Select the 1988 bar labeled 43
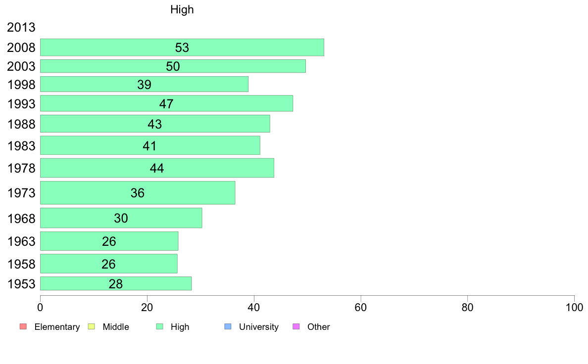 click(x=155, y=124)
